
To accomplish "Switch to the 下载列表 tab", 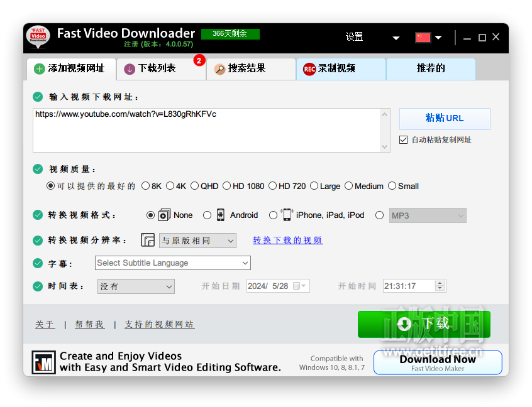I will tap(161, 69).
